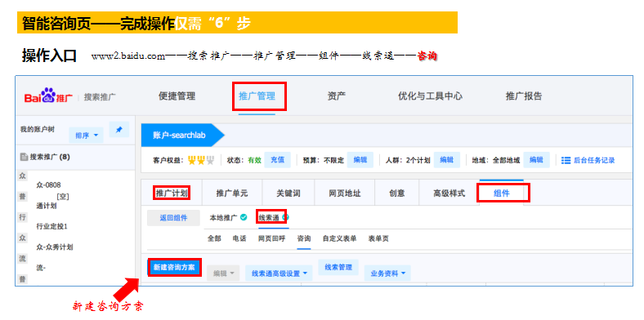Image resolution: width=644 pixels, height=320 pixels.
Task: Switch to the 组件 tab
Action: [502, 193]
